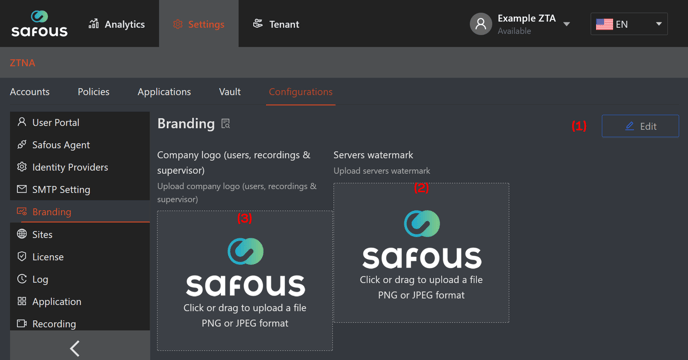Click the Tenant icon

(258, 24)
